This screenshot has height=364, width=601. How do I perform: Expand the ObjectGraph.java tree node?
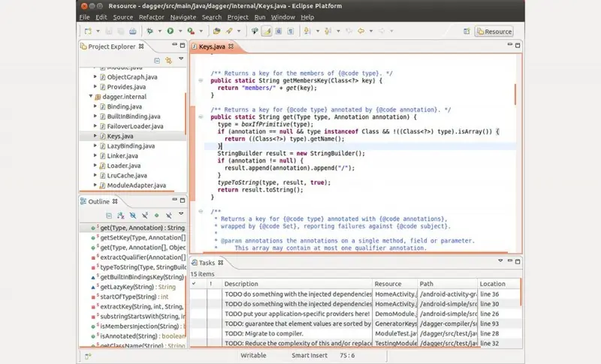[95, 77]
